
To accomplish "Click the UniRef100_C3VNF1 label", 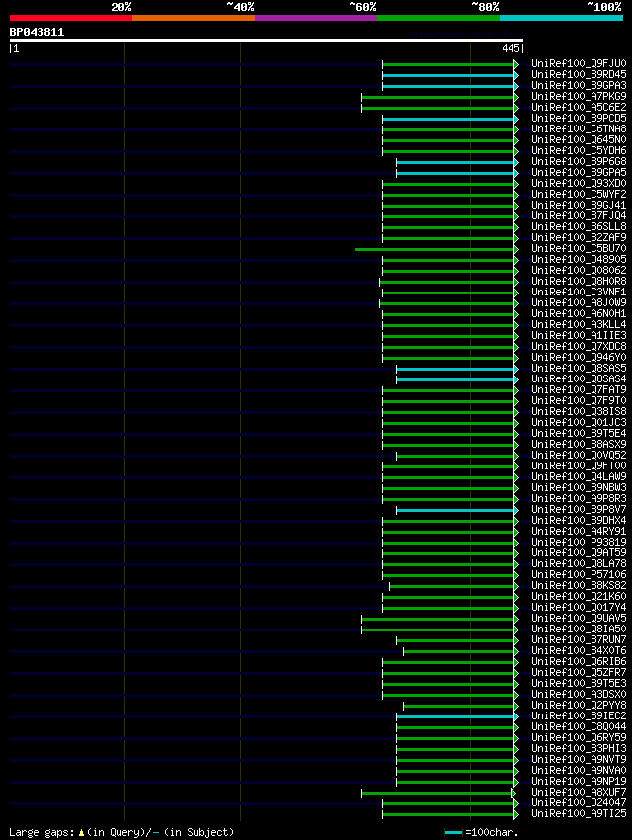I will (x=579, y=292).
